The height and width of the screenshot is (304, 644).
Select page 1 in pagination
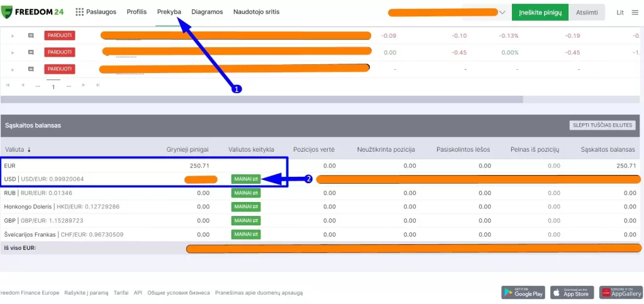53,87
